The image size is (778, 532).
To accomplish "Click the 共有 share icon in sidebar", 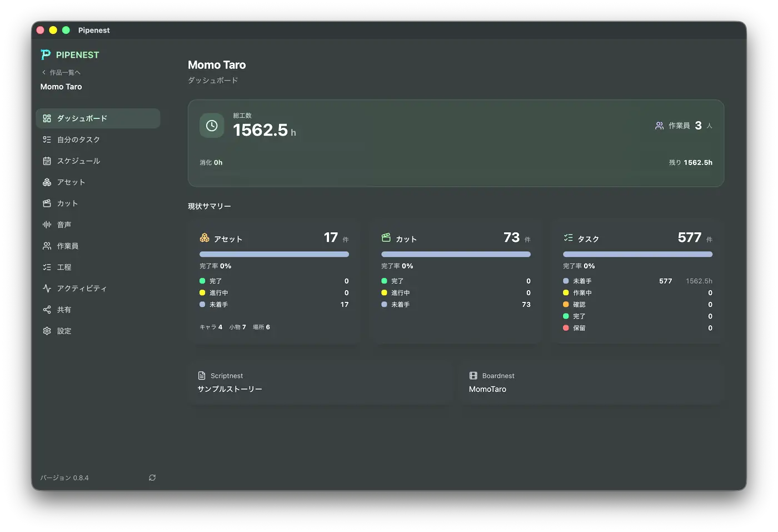I will point(47,310).
